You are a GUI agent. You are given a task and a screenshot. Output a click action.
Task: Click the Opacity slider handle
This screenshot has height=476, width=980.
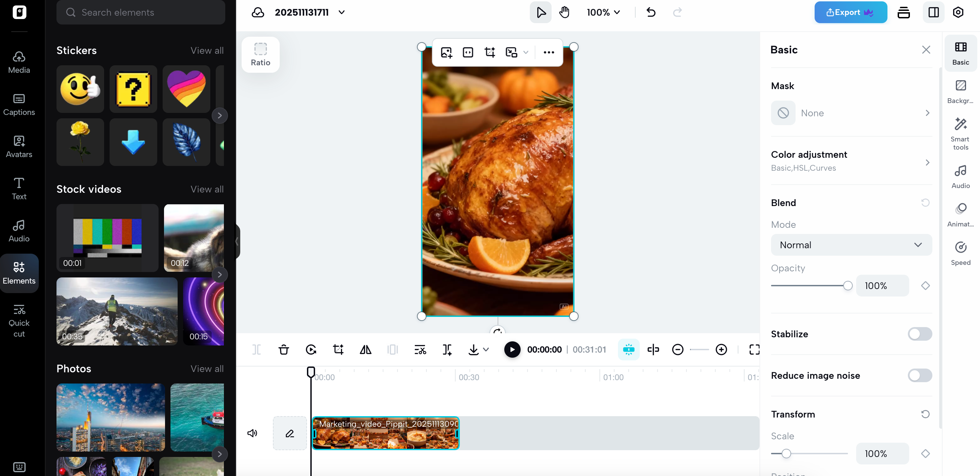pyautogui.click(x=847, y=286)
